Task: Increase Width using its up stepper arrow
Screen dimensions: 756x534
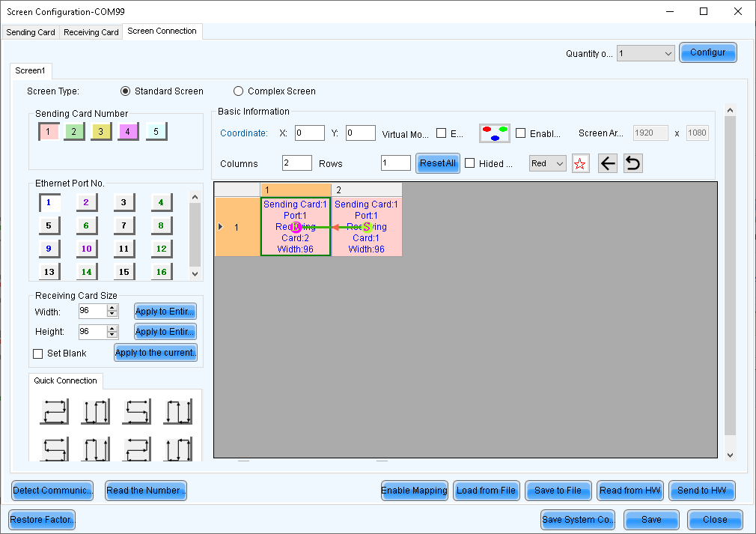Action: [112, 307]
